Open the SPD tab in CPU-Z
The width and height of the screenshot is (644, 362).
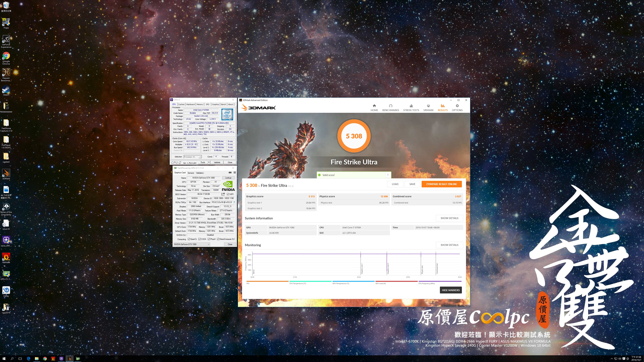tap(207, 104)
